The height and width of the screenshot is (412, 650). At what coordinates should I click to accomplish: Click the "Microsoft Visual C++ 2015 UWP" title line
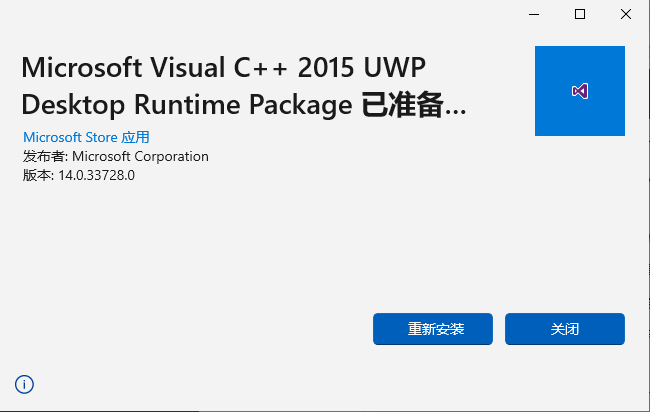(x=221, y=68)
